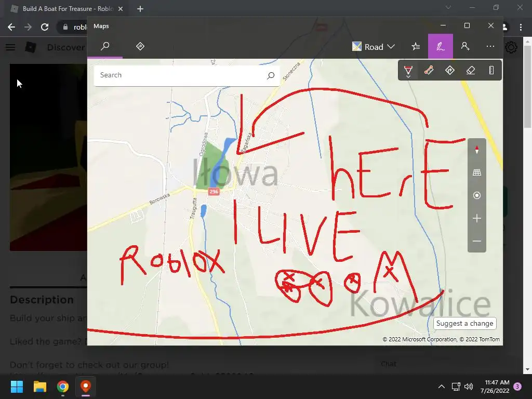Select the measure distance ink tool
Viewport: 532px width, 399px height.
coord(429,70)
